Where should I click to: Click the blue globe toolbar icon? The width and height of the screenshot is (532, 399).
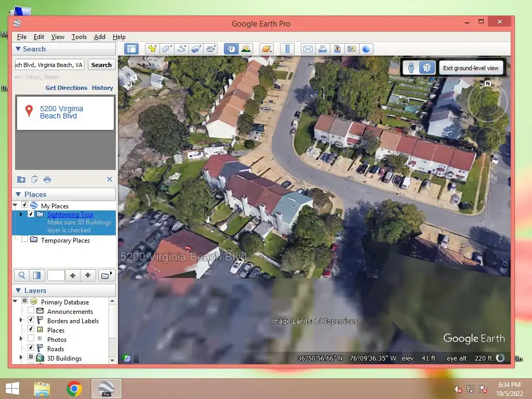(366, 49)
